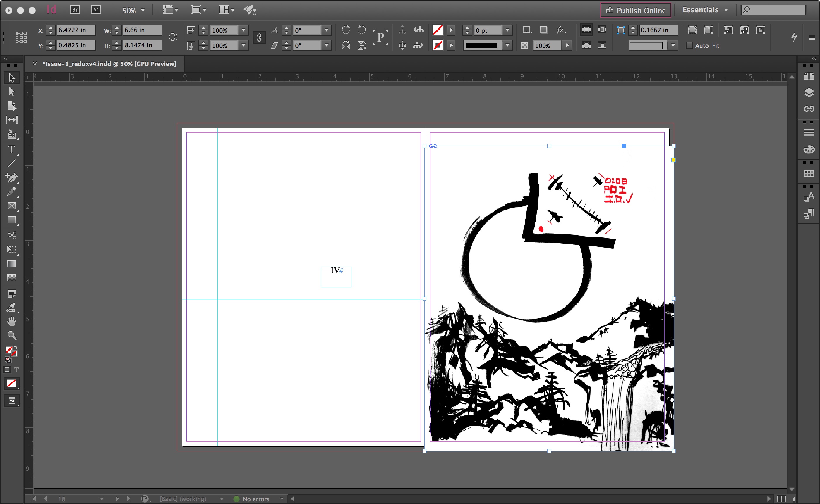The width and height of the screenshot is (820, 504).
Task: Click the fill and stroke color swatch
Action: pyautogui.click(x=10, y=350)
